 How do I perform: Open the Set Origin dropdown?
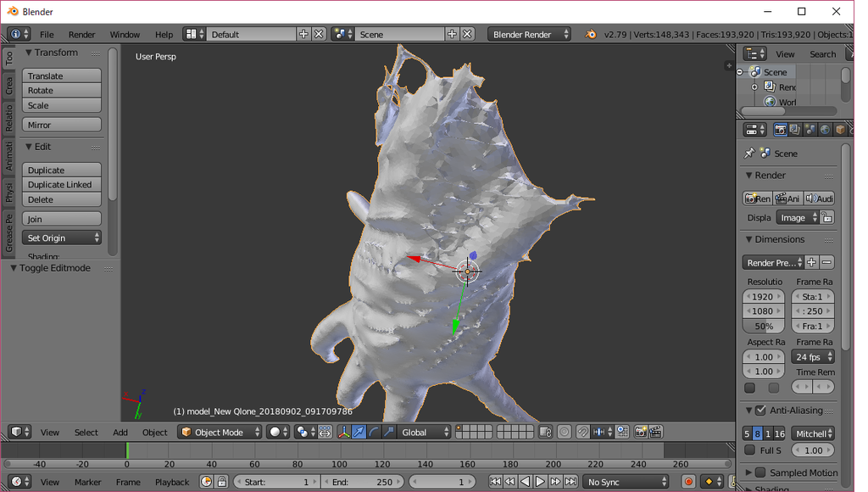[61, 238]
